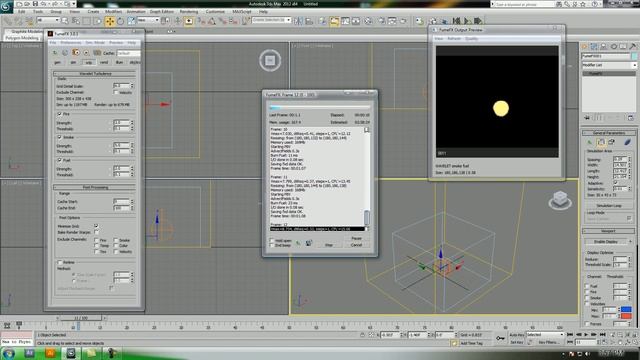Open the Rendering menu
This screenshot has width=640, height=360.
(189, 12)
